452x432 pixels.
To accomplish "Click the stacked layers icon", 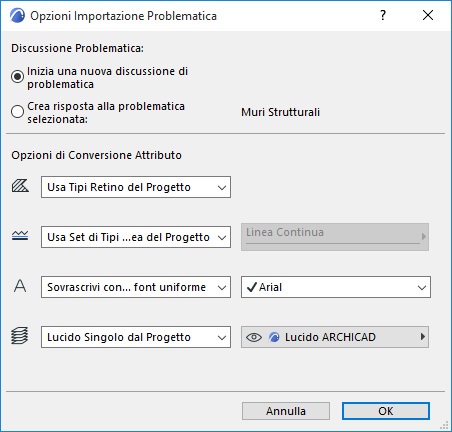I will [20, 336].
